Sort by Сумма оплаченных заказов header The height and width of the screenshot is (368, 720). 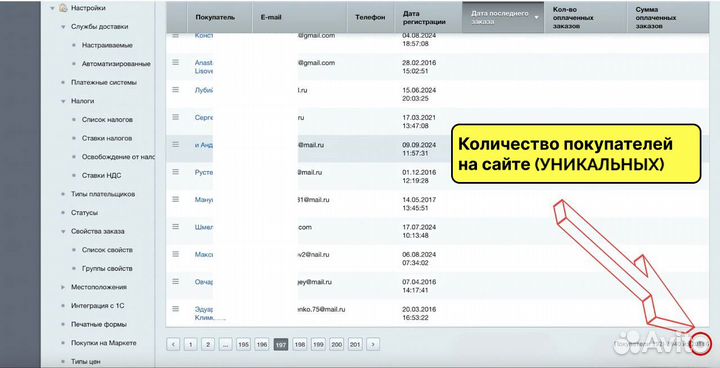(656, 17)
